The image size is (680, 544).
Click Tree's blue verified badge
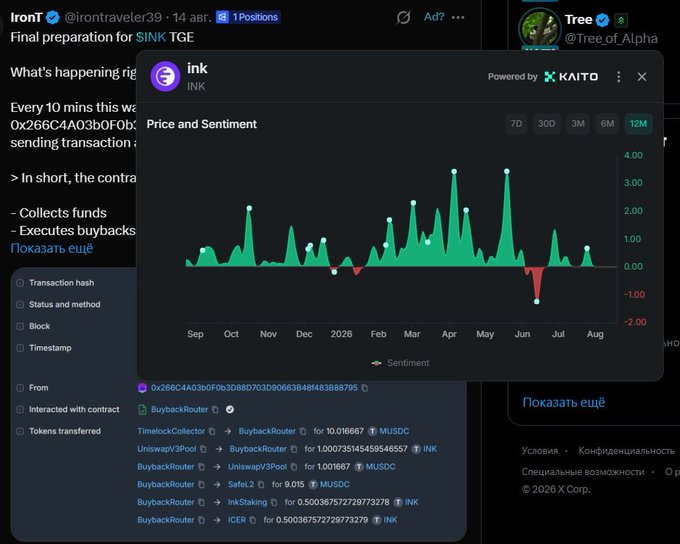click(x=602, y=20)
